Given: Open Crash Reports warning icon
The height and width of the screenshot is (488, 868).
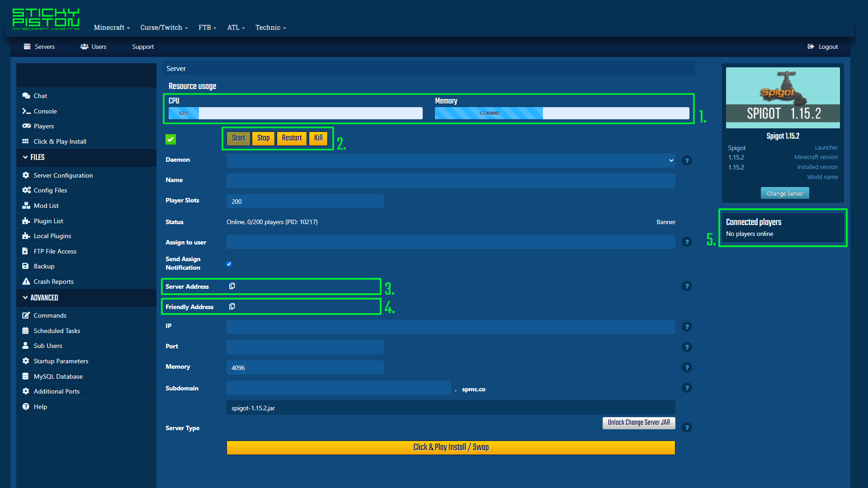Looking at the screenshot, I should click(26, 282).
